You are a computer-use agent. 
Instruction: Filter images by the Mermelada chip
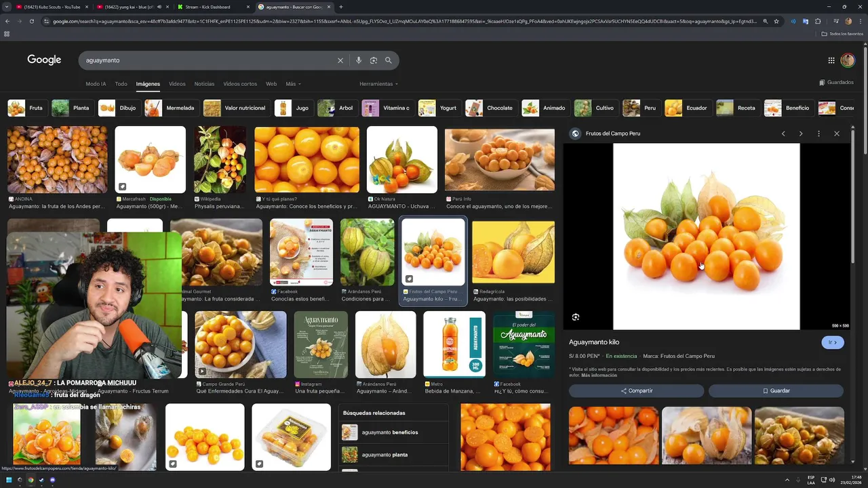click(172, 108)
